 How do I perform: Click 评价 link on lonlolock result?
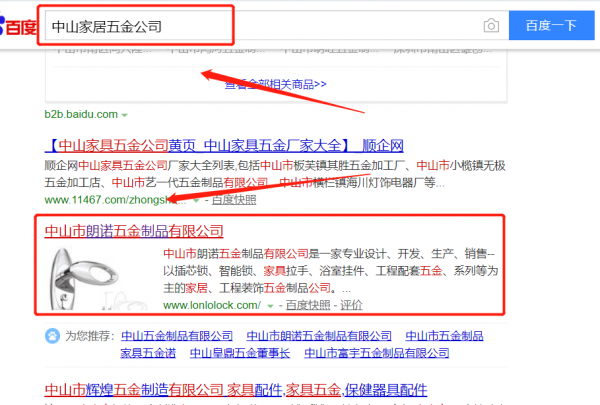coord(351,305)
